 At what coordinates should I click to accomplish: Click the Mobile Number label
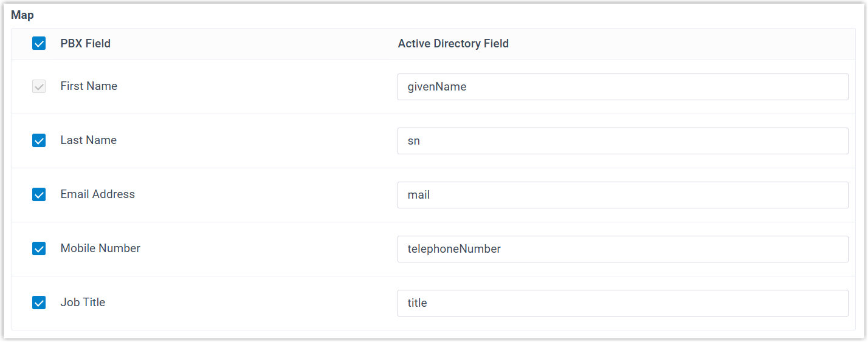click(100, 248)
